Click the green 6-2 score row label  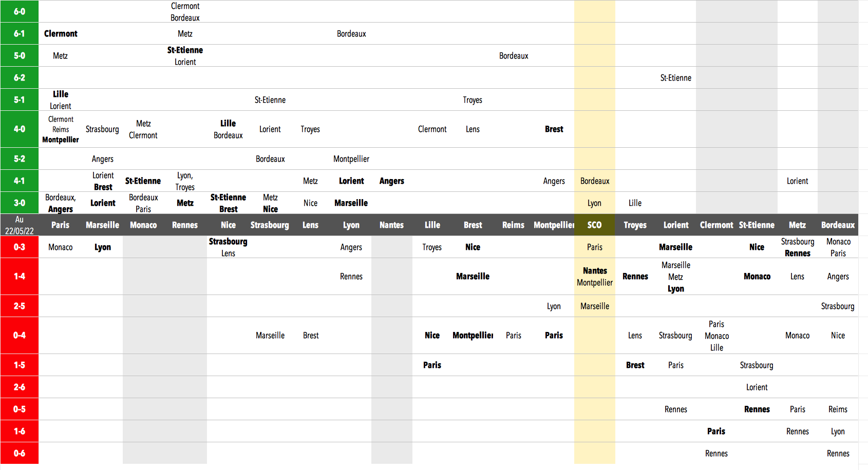[20, 78]
